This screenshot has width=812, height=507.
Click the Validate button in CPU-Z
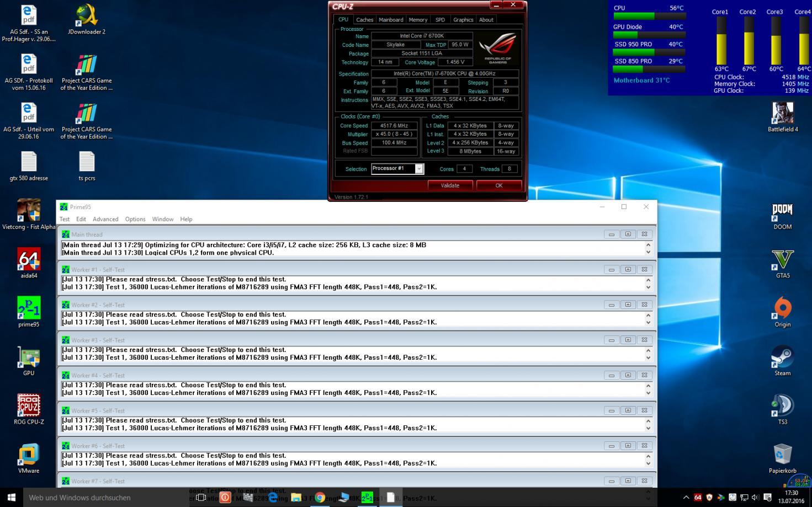pos(450,185)
